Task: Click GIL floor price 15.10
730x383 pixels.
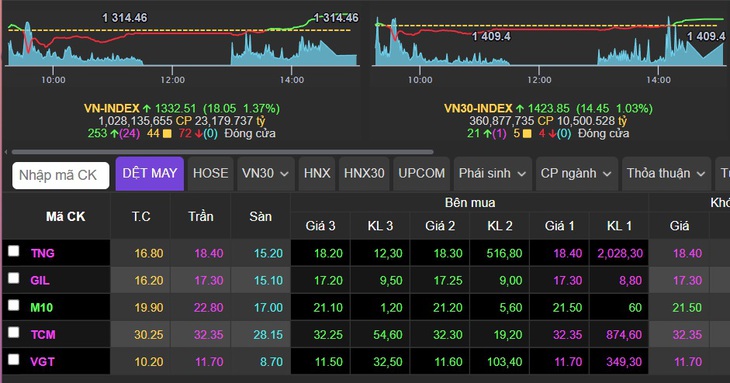Action: point(269,281)
